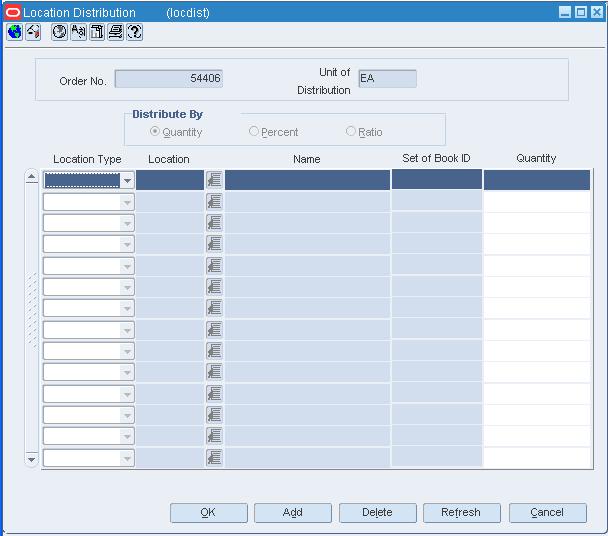Expand the Location Type dropdown in the first row

pyautogui.click(x=127, y=181)
